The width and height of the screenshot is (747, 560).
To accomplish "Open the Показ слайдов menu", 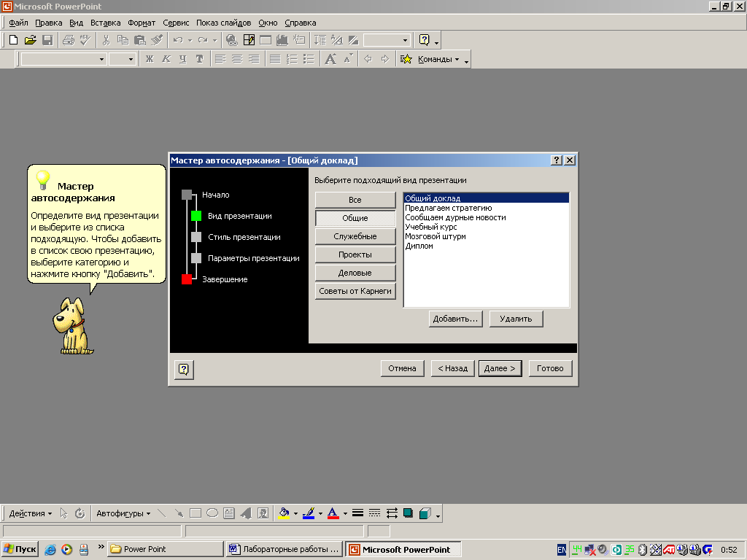I will (x=223, y=23).
